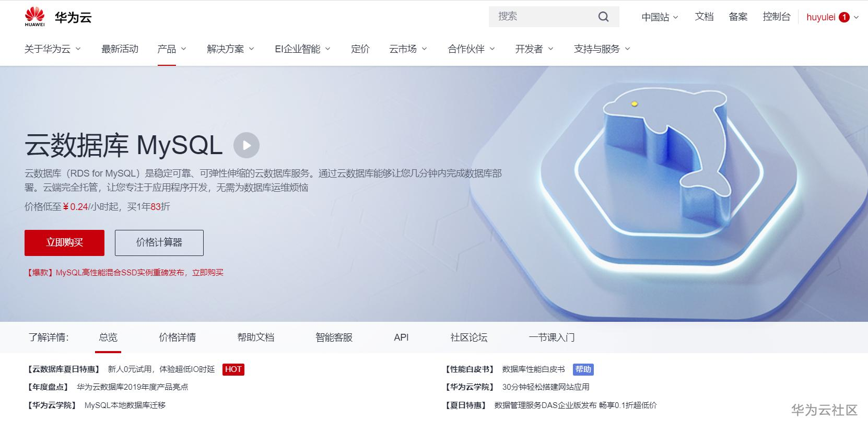Open the 价格计算器 button

[159, 243]
